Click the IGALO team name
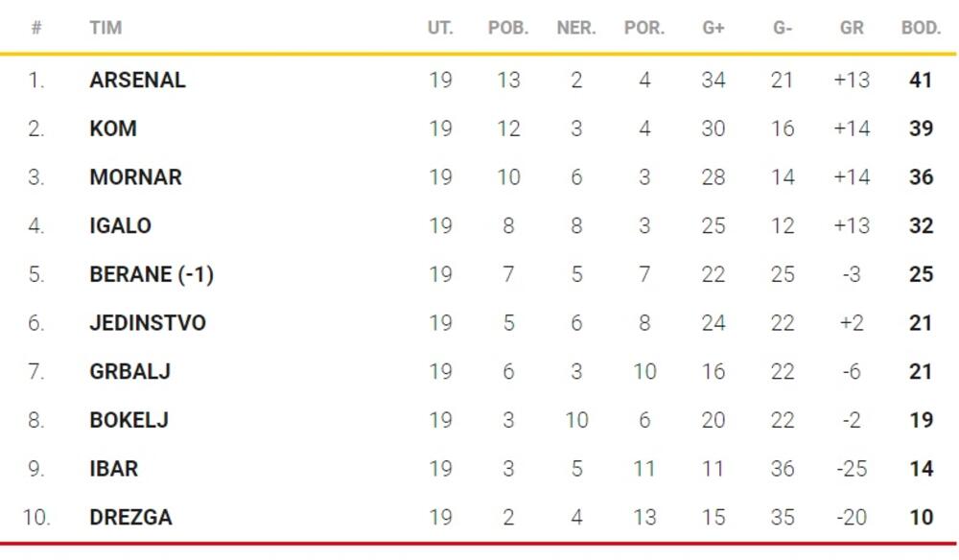The height and width of the screenshot is (560, 959). click(120, 225)
